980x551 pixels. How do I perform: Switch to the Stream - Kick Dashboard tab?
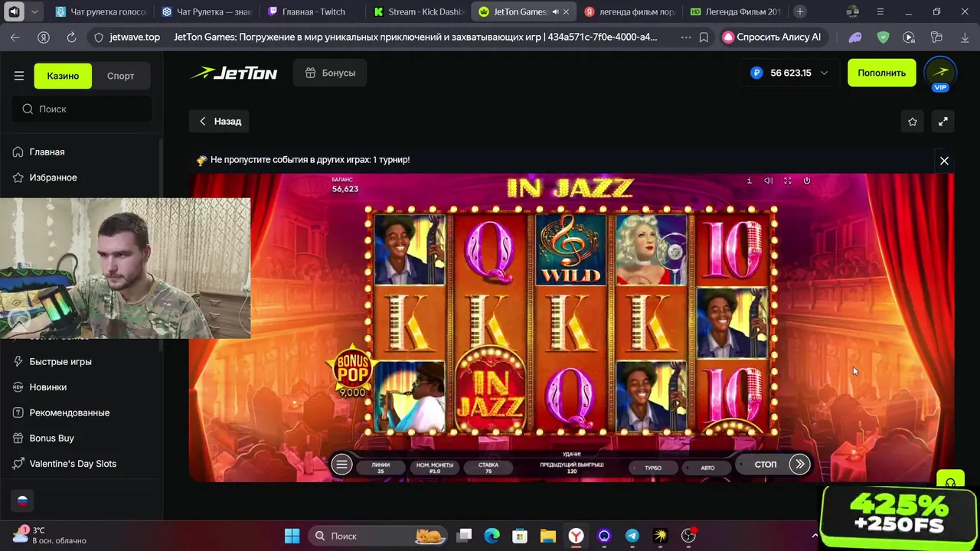pos(418,11)
